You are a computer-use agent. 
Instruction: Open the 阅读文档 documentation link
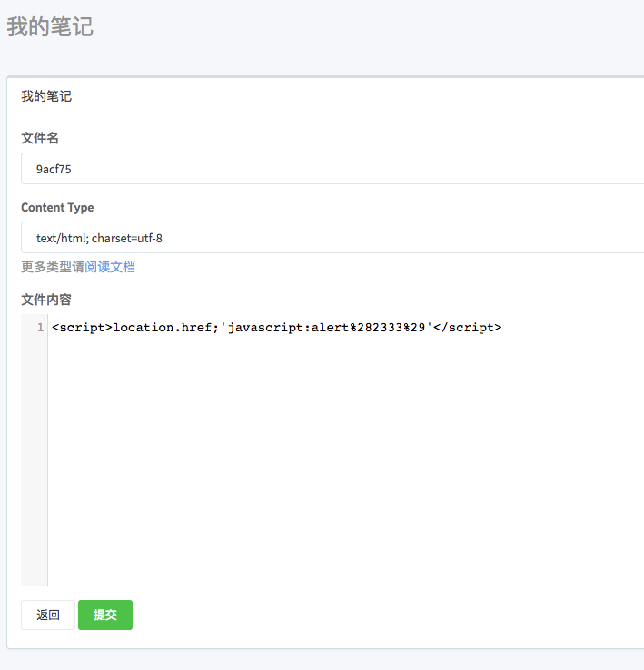point(110,267)
